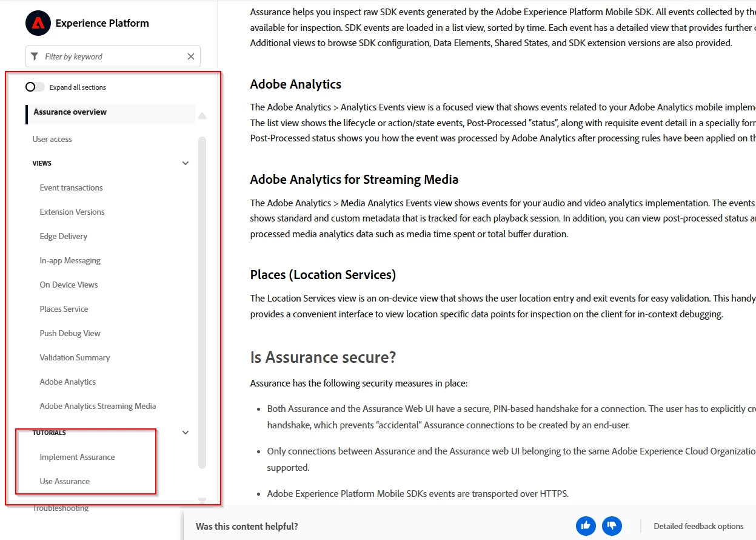This screenshot has height=540, width=756.
Task: Open Extension Versions in sidebar
Action: tap(72, 212)
